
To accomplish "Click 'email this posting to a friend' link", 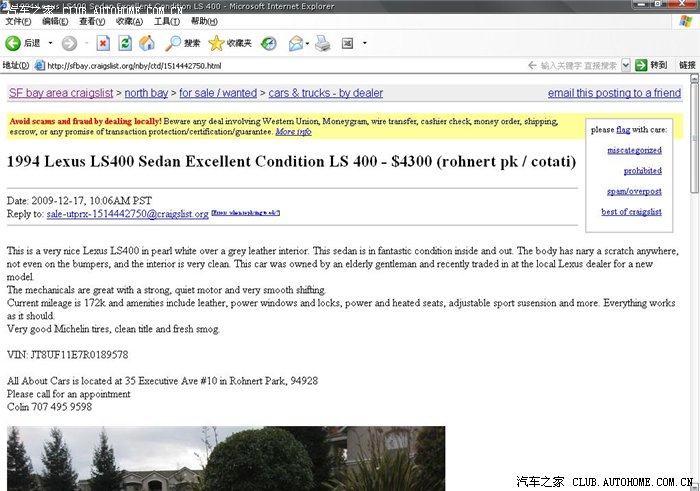I will point(614,93).
